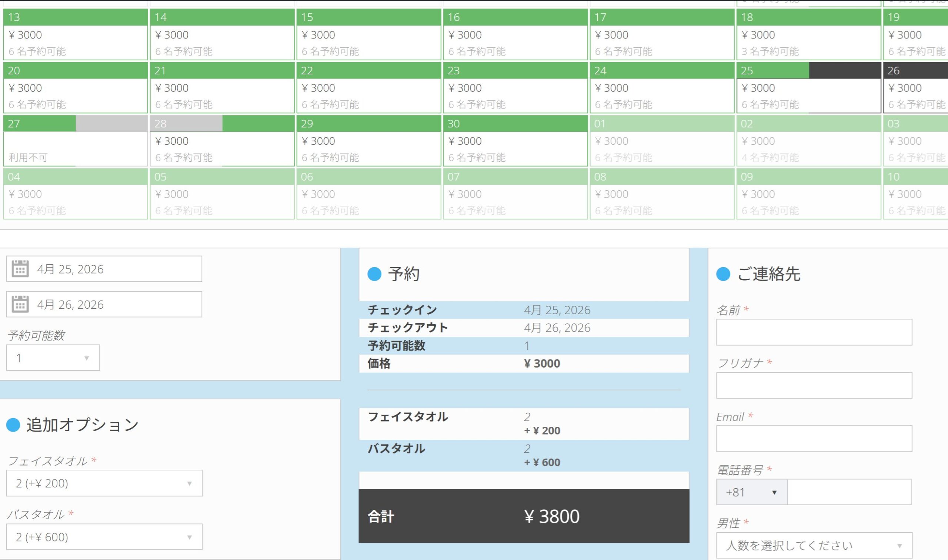Click the phone number text field
The width and height of the screenshot is (948, 560).
pyautogui.click(x=849, y=493)
